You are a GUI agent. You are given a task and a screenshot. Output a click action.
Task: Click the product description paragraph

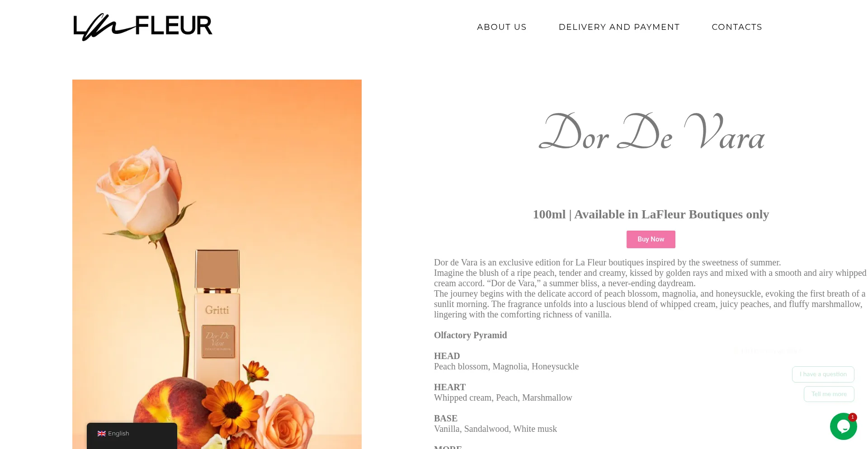pyautogui.click(x=650, y=288)
